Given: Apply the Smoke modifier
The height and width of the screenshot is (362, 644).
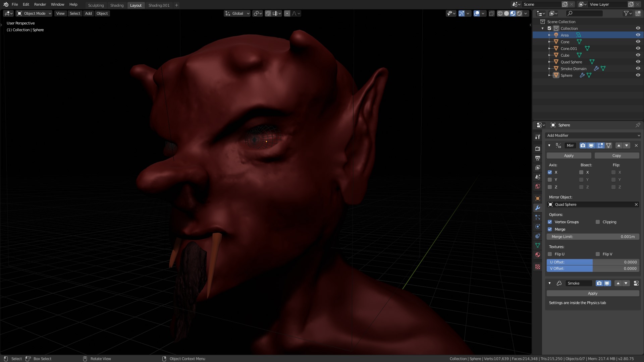Looking at the screenshot, I should [592, 293].
